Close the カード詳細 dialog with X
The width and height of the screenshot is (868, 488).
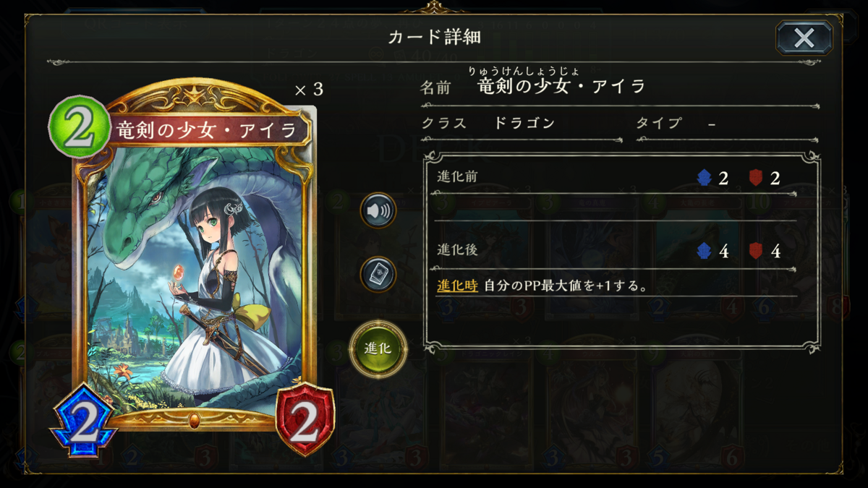[x=804, y=38]
